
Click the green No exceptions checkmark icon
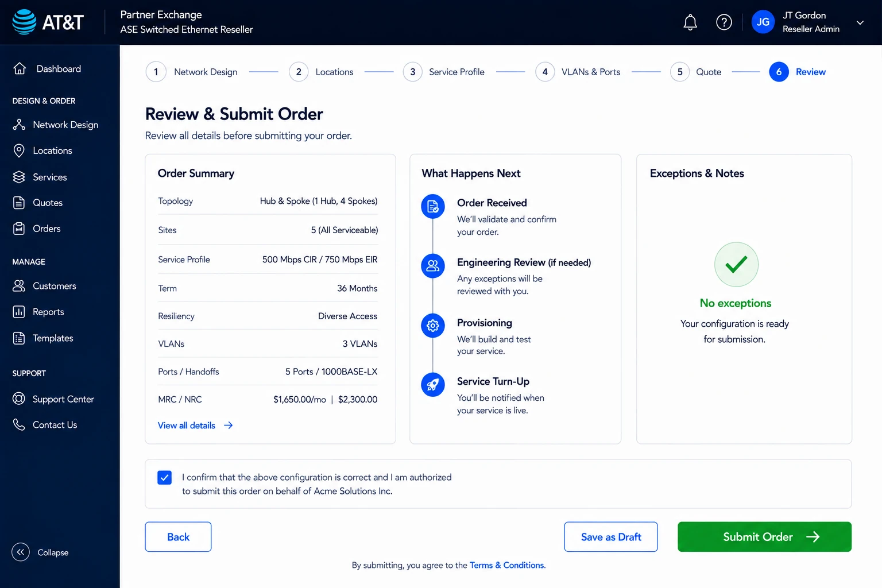736,264
